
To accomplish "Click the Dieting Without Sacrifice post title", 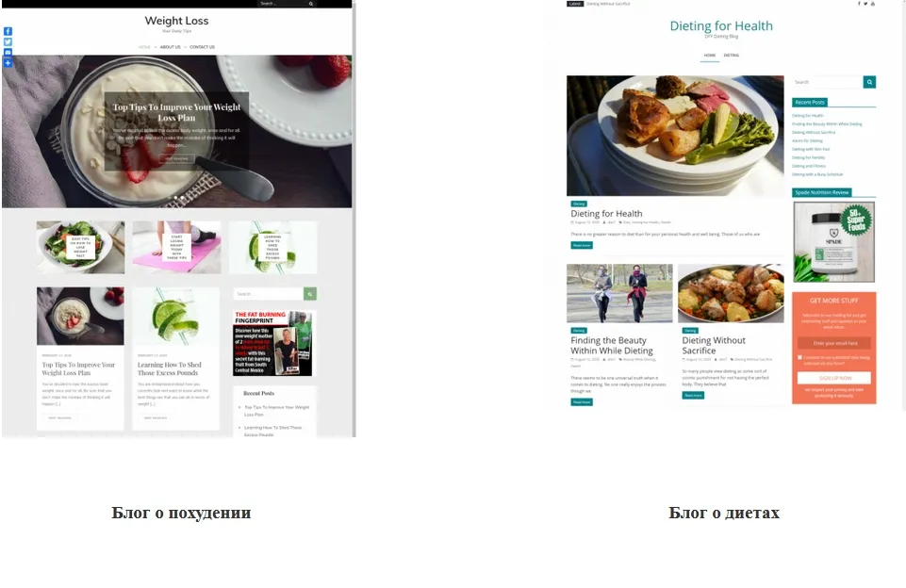I will pos(714,346).
